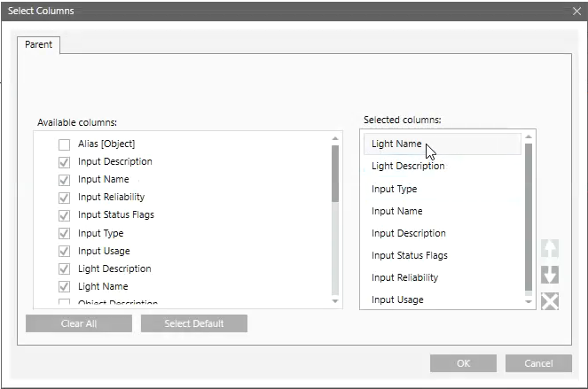Uncheck the Input Description checkbox
Screen dimensions: 588x389
coord(64,162)
